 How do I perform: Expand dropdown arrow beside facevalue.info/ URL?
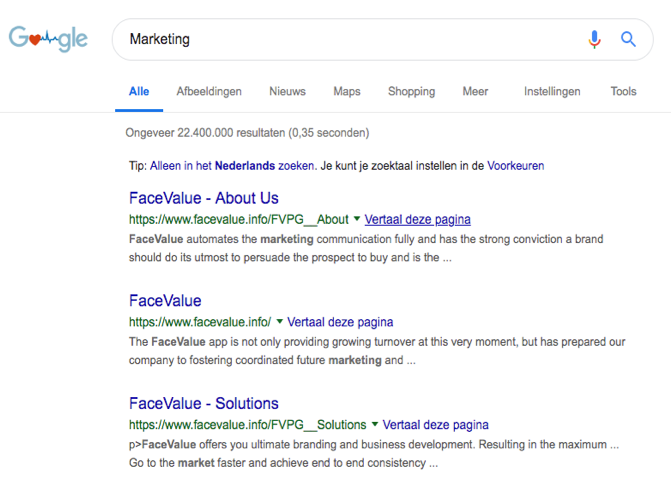[279, 322]
